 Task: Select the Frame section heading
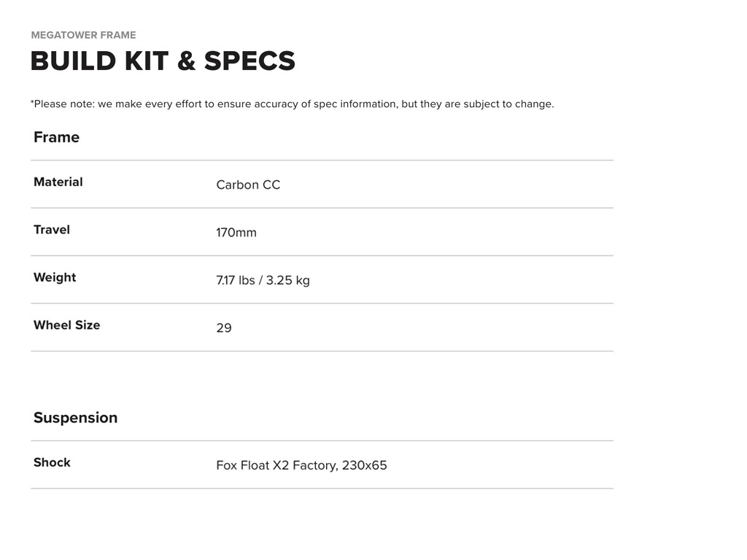(x=56, y=137)
